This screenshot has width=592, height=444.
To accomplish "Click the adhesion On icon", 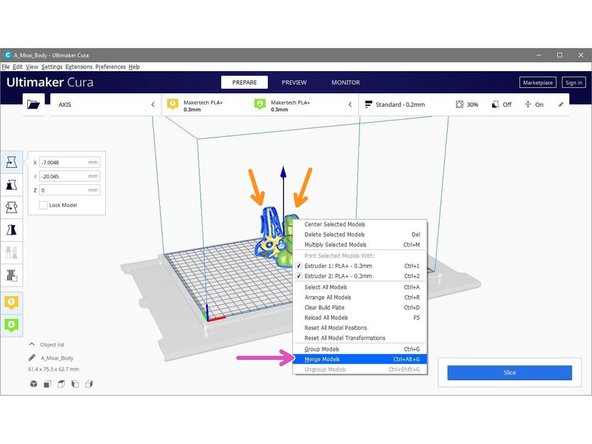I will (x=528, y=104).
